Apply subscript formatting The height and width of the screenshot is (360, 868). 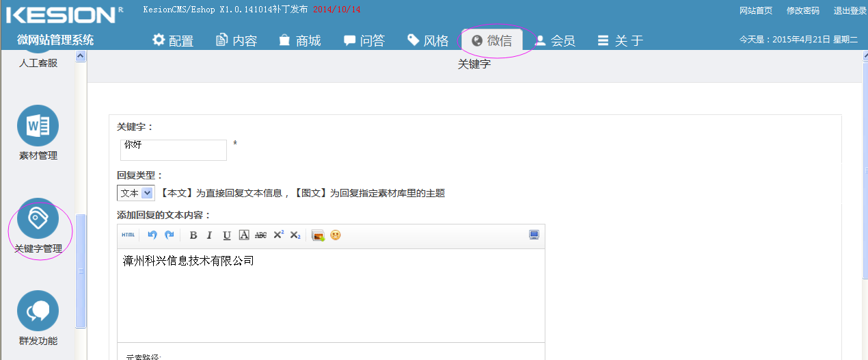[295, 235]
